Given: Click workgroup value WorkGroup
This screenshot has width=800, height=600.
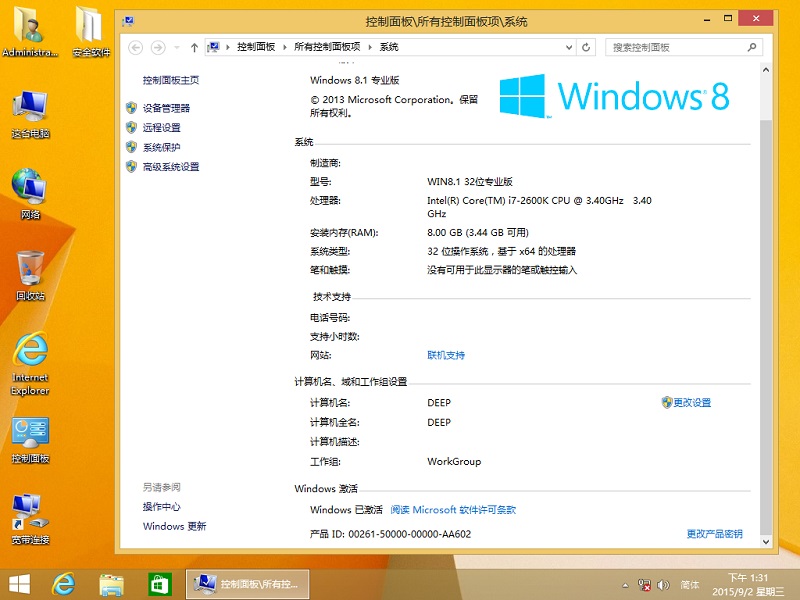Looking at the screenshot, I should click(454, 461).
